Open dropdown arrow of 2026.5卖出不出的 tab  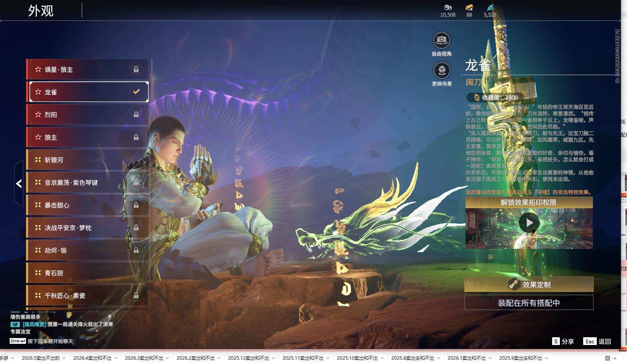point(64,358)
